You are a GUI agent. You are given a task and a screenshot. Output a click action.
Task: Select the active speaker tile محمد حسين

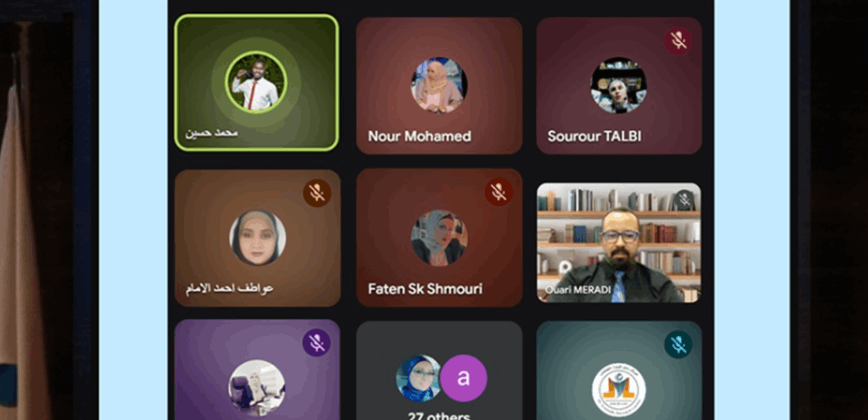coord(256,83)
